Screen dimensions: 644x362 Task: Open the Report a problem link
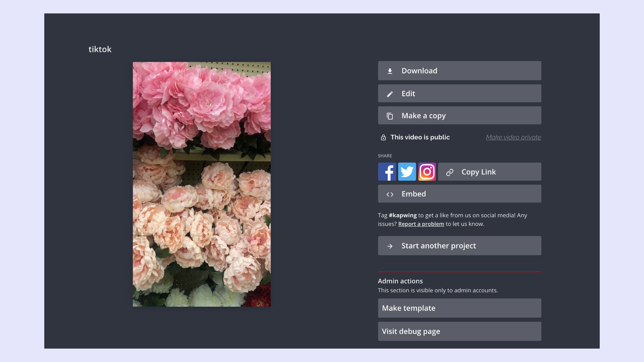click(x=421, y=224)
